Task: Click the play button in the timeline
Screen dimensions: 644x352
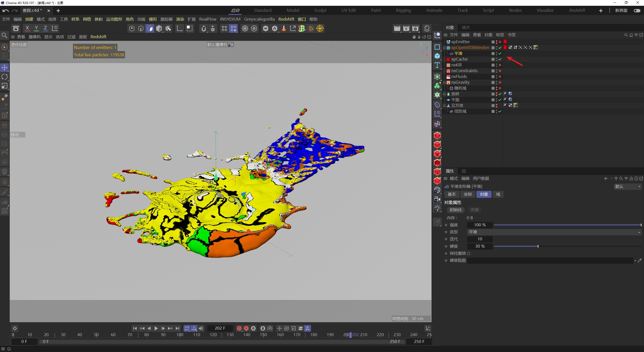Action: [x=156, y=328]
